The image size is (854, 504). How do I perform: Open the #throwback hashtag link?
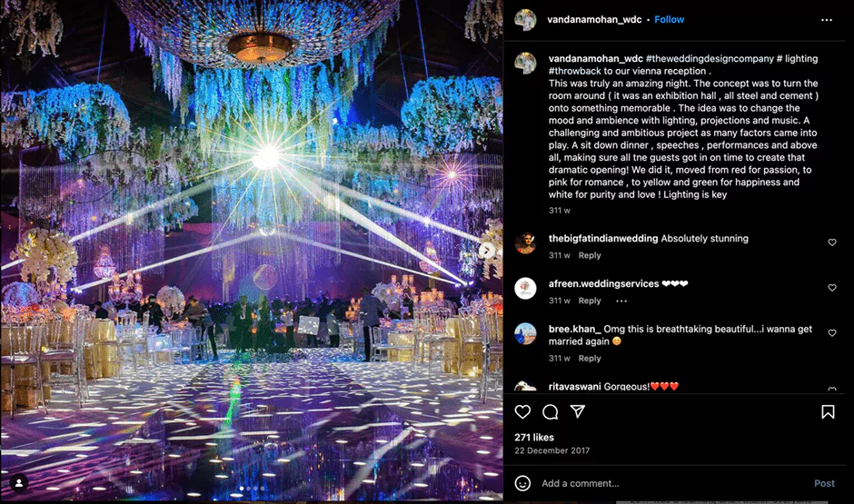574,71
